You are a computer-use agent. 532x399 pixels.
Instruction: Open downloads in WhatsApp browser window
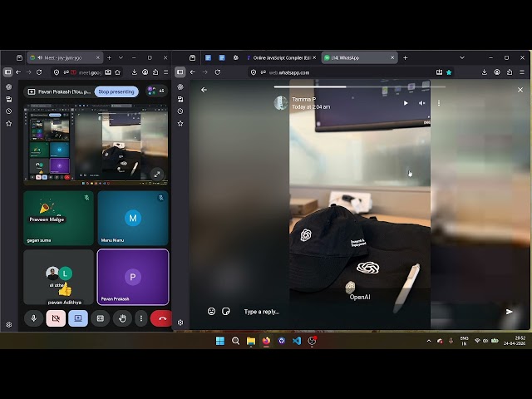click(485, 72)
